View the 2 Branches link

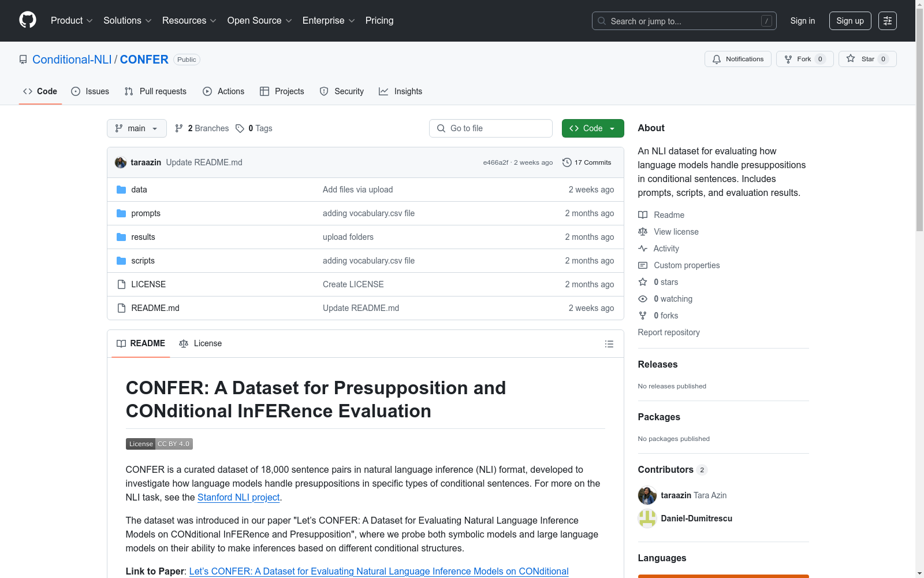tap(202, 128)
